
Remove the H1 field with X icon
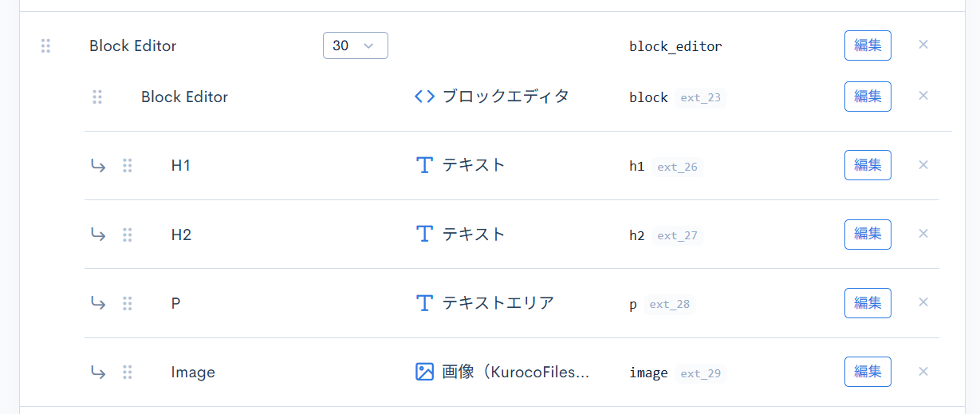coord(923,165)
